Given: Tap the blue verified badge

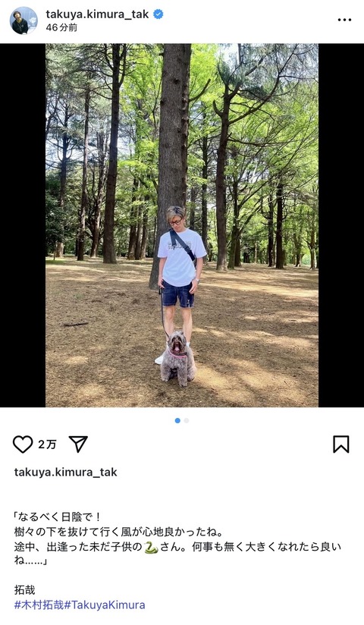Looking at the screenshot, I should point(158,14).
